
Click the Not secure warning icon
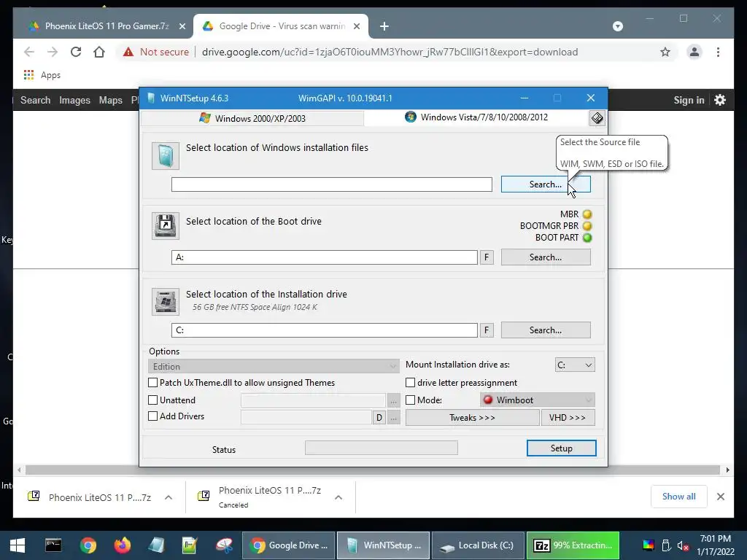pyautogui.click(x=128, y=52)
